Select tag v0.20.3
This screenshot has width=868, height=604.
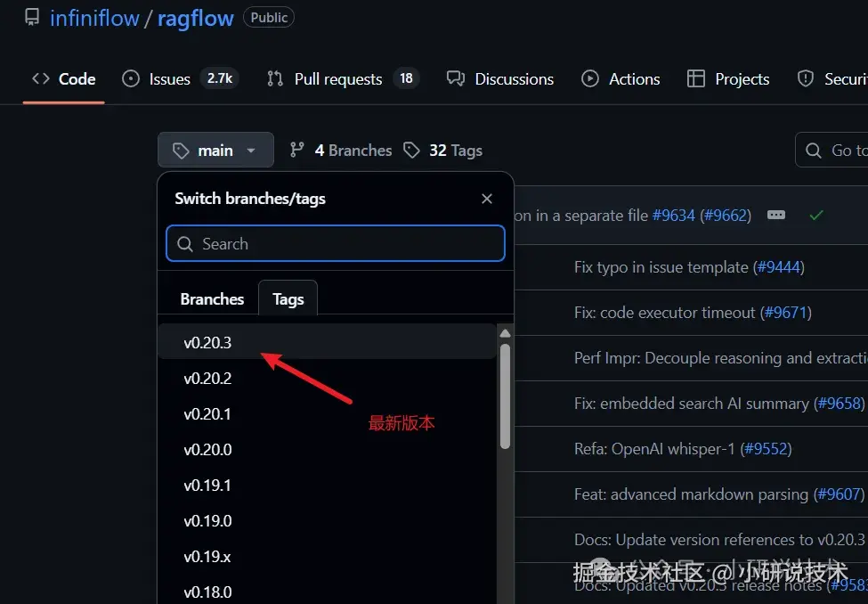[x=327, y=342]
